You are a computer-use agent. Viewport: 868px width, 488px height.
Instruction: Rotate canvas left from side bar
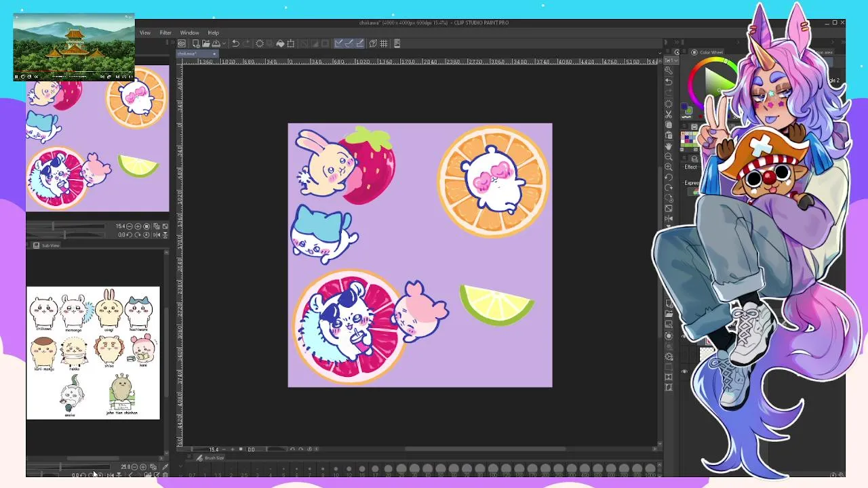(669, 178)
